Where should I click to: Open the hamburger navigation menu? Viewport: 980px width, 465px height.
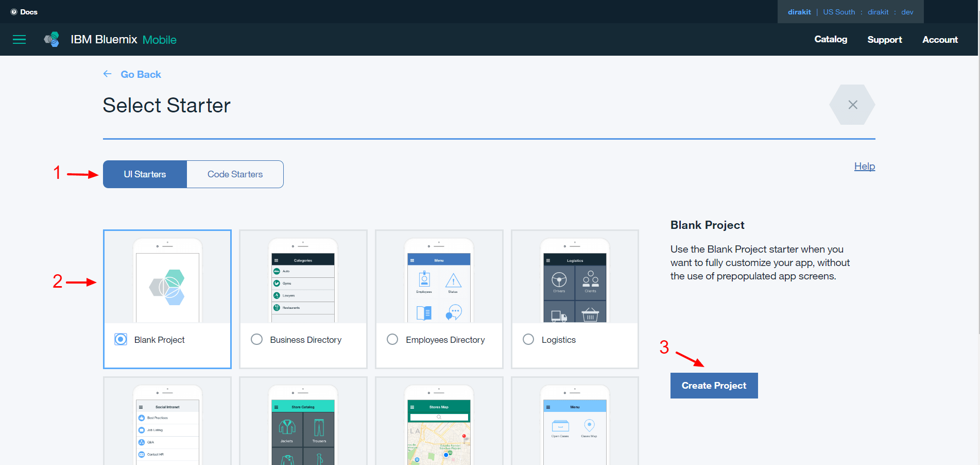coord(19,40)
